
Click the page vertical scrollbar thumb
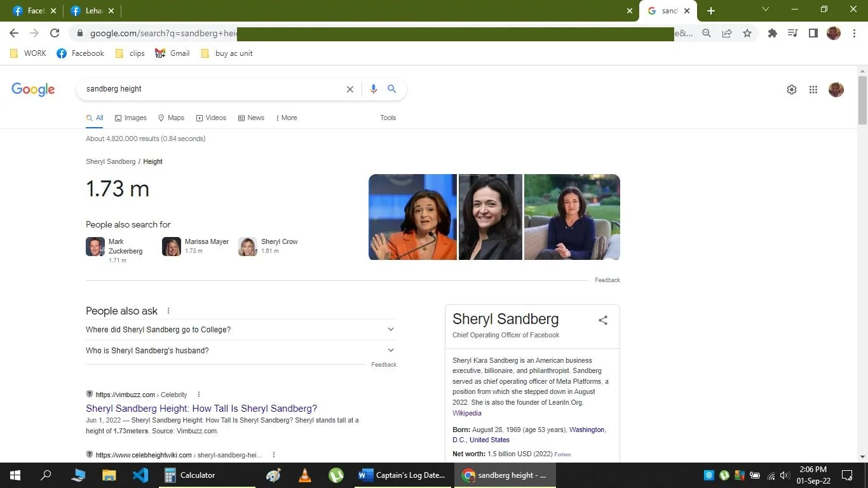pyautogui.click(x=862, y=99)
